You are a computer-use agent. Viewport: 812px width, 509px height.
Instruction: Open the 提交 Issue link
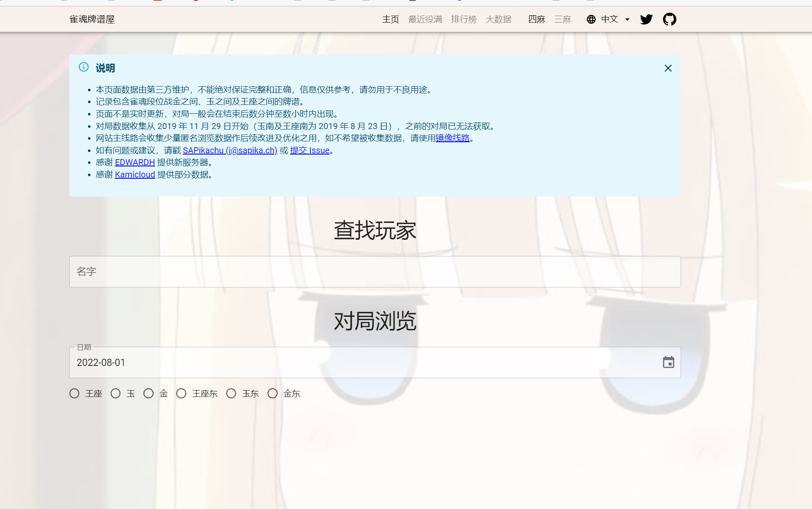310,150
